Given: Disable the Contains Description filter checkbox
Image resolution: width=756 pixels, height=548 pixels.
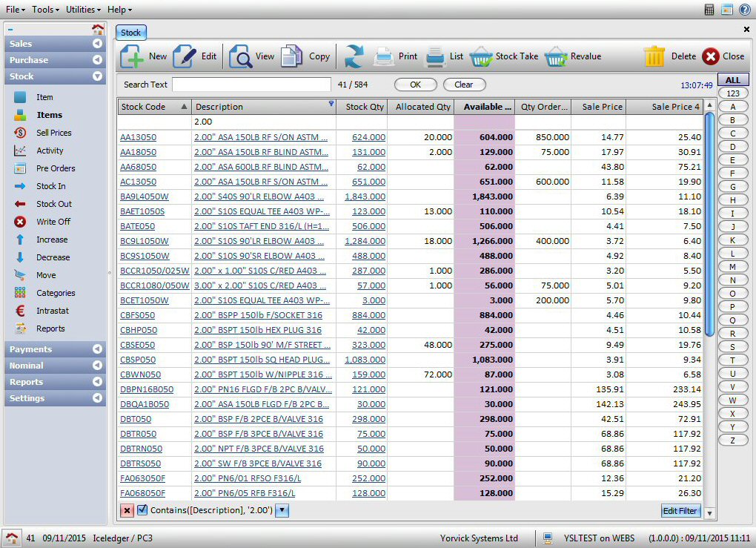Looking at the screenshot, I should 141,510.
